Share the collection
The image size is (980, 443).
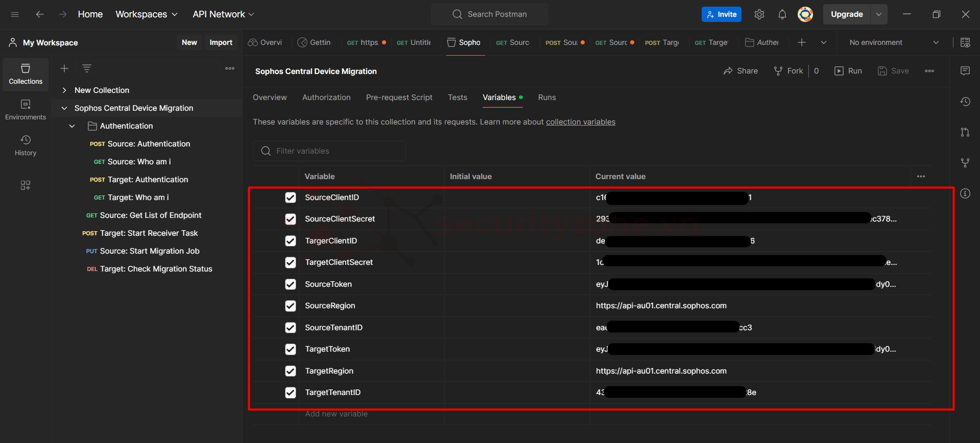click(x=740, y=71)
